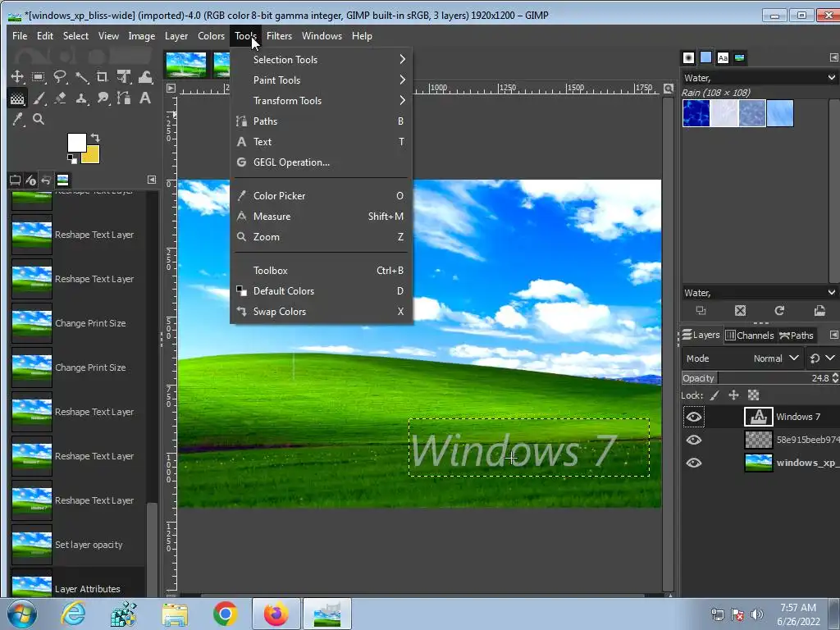
Task: Hide the Windows 7 text layer
Action: pyautogui.click(x=694, y=417)
